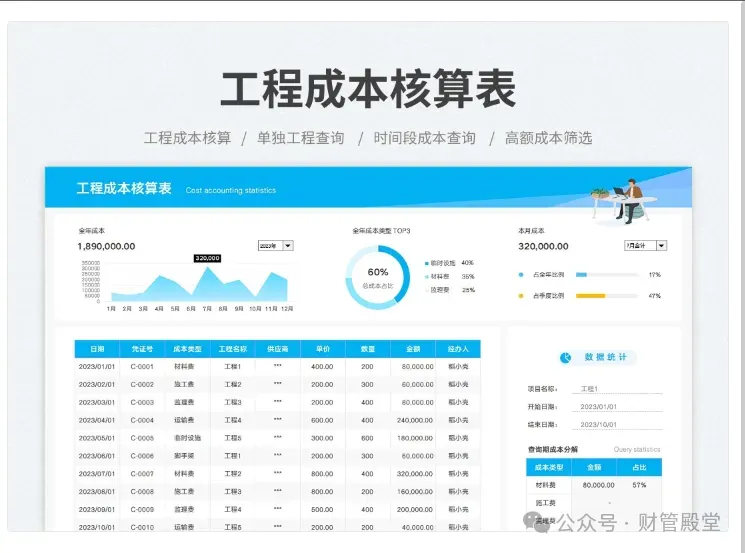Click the yellow dot next to 占季度比例
This screenshot has height=553, width=745.
pyautogui.click(x=521, y=296)
